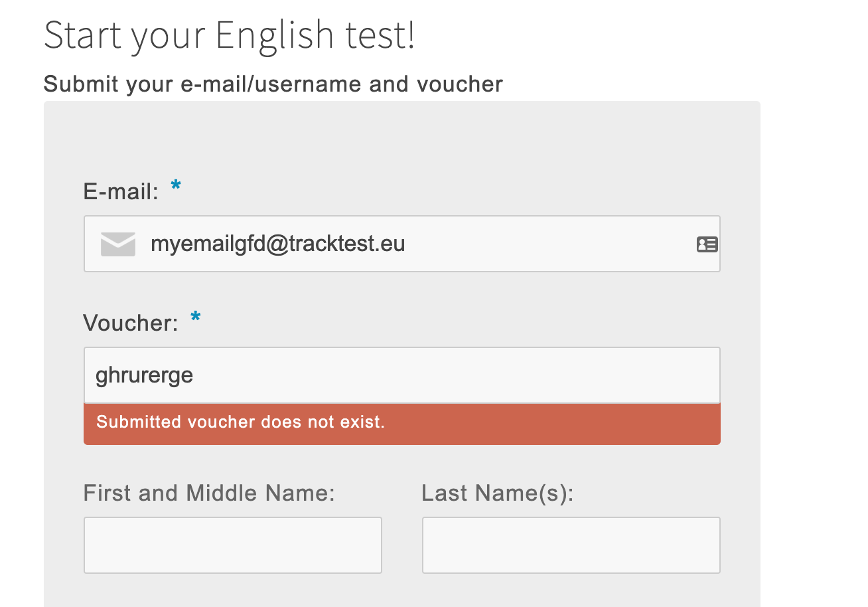Image resolution: width=868 pixels, height=607 pixels.
Task: Click the blue asterisk beside E-mail label
Action: tap(176, 186)
